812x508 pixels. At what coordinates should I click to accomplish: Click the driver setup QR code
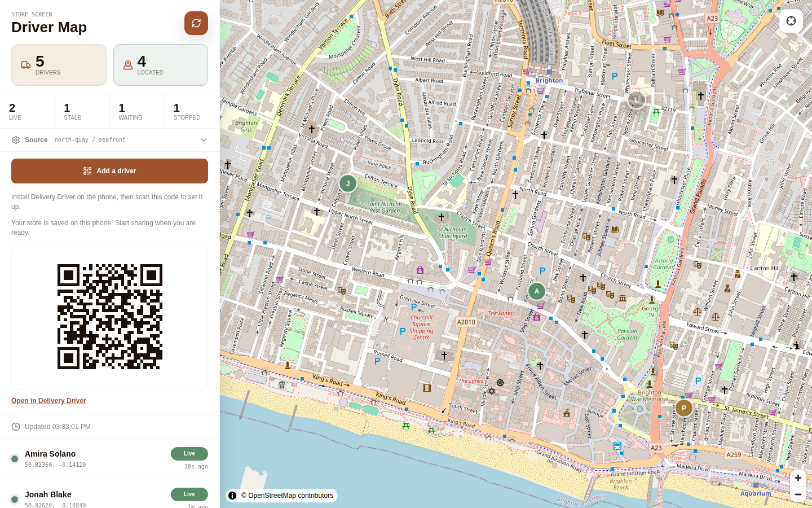point(110,317)
